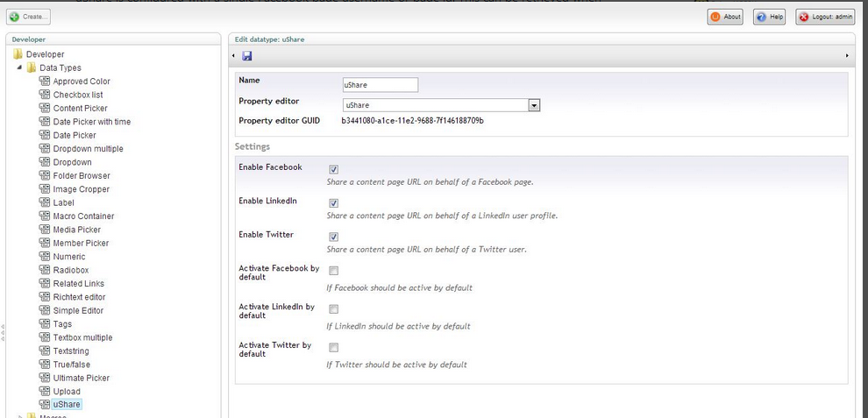Click the Numeric datatype icon
The image size is (868, 418).
pyautogui.click(x=45, y=257)
